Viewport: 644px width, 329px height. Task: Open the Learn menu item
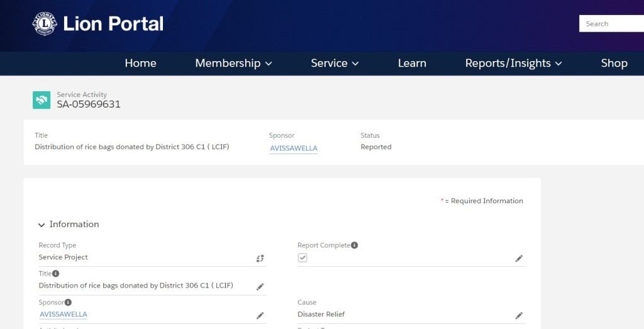(x=412, y=64)
